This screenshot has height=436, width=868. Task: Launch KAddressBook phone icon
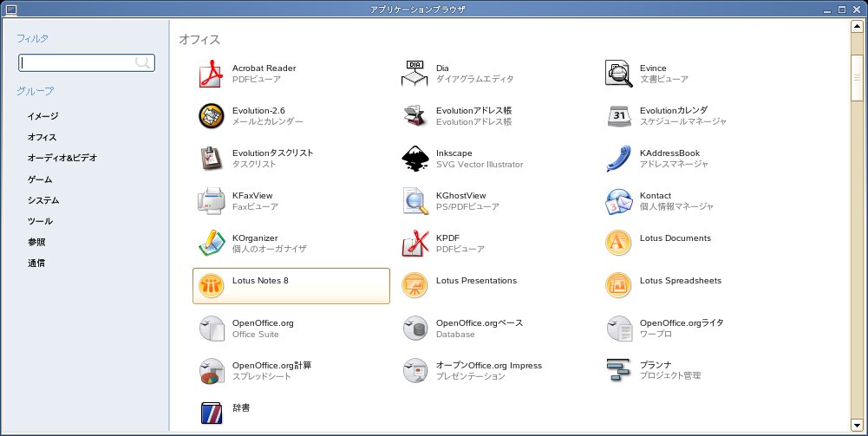click(618, 159)
